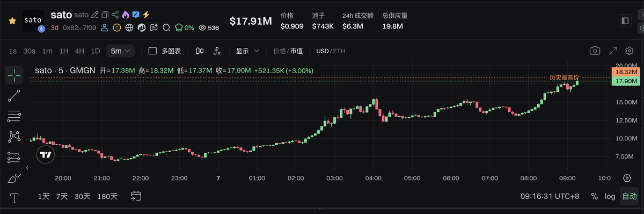Open the fx indicators menu
This screenshot has width=644, height=214.
point(217,51)
